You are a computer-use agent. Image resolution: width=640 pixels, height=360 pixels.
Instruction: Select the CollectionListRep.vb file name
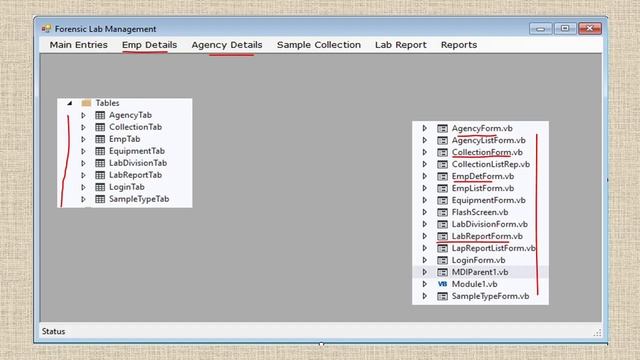[x=491, y=164]
